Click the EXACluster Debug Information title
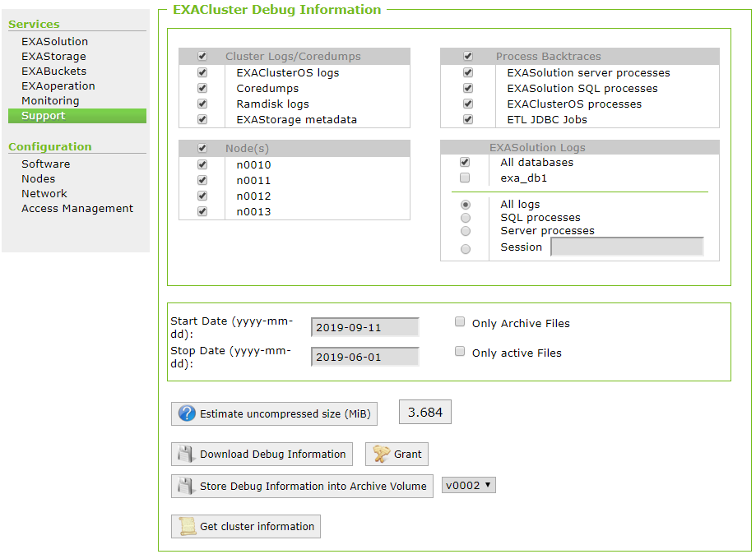Image resolution: width=756 pixels, height=554 pixels. pyautogui.click(x=276, y=10)
